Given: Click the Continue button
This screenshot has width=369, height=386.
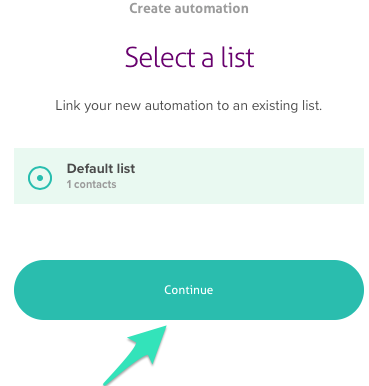Looking at the screenshot, I should tap(189, 290).
